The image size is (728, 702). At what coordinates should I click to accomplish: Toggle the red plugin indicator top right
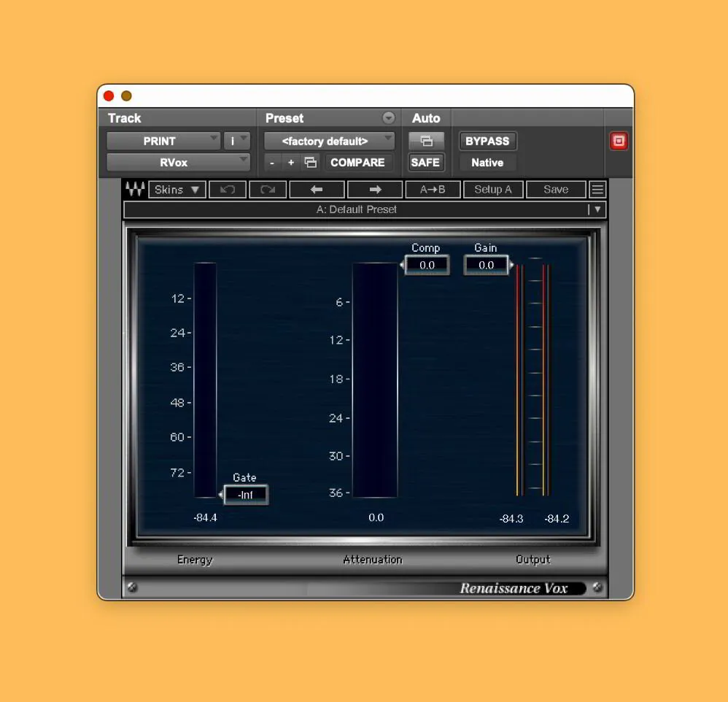619,141
